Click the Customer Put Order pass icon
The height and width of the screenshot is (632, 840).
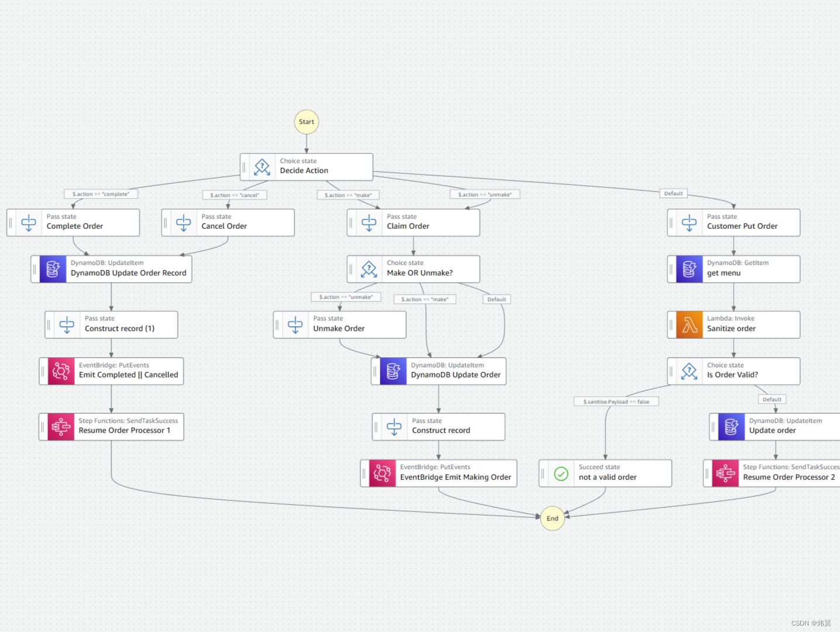(689, 222)
